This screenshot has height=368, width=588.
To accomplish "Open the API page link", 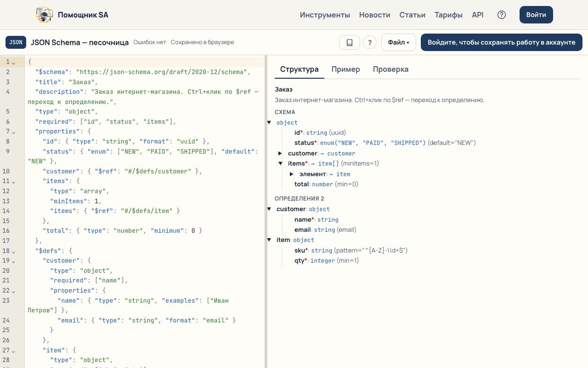I will tap(478, 15).
